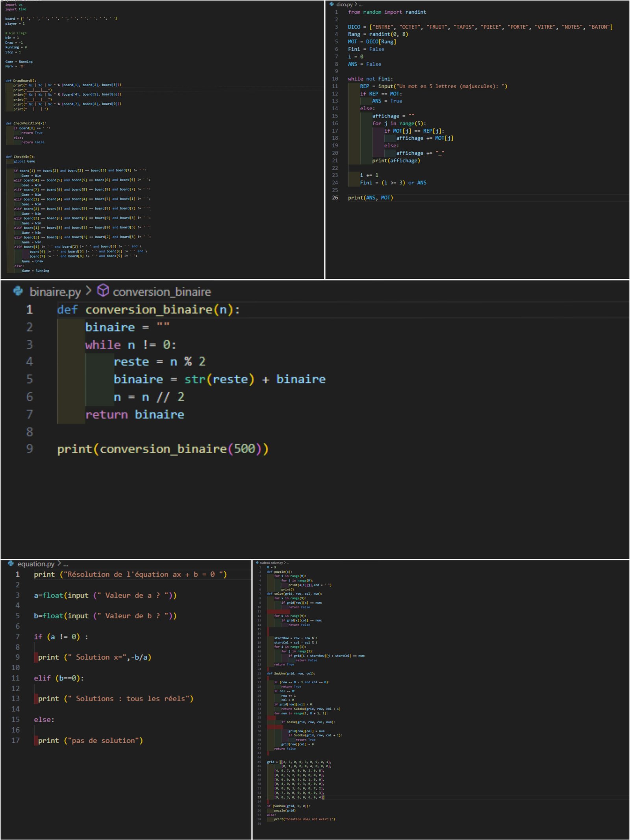Image resolution: width=630 pixels, height=840 pixels.
Task: Expand the chevron after binaire.py breadcrumb
Action: coord(89,291)
